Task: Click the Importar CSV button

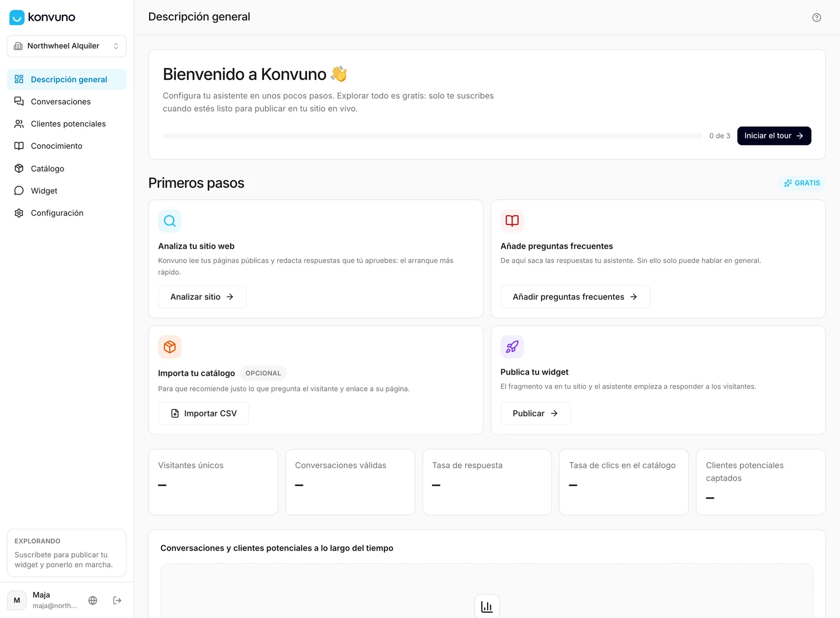Action: [203, 413]
